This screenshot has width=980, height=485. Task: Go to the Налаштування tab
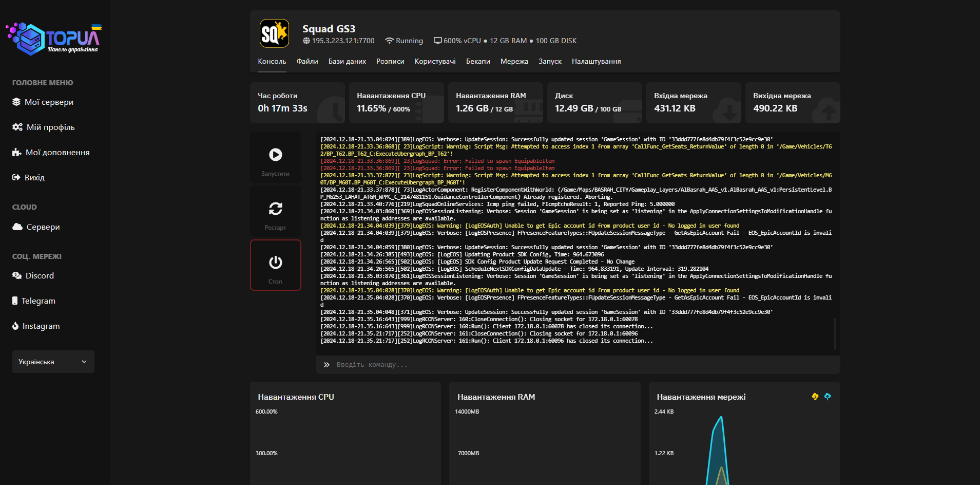(x=596, y=62)
